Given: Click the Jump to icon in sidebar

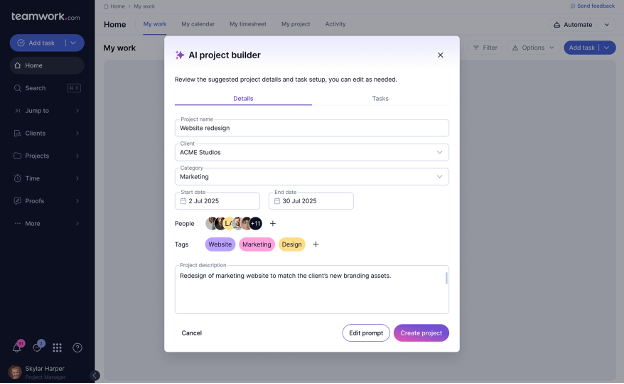Looking at the screenshot, I should click(x=18, y=111).
